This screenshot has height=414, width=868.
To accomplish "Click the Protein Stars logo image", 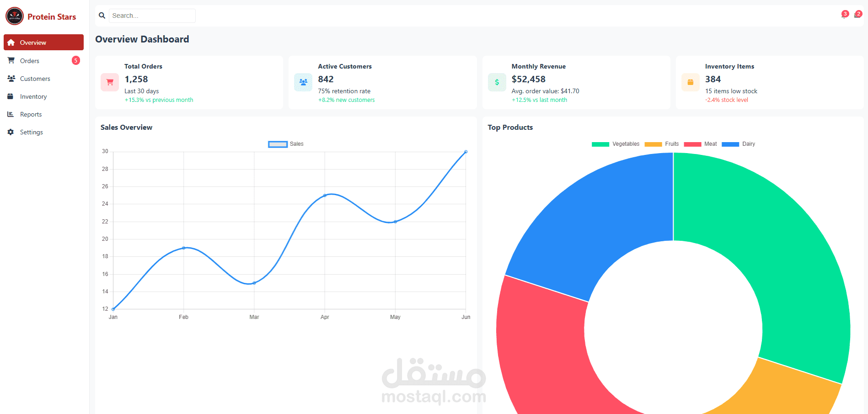I will coord(15,16).
